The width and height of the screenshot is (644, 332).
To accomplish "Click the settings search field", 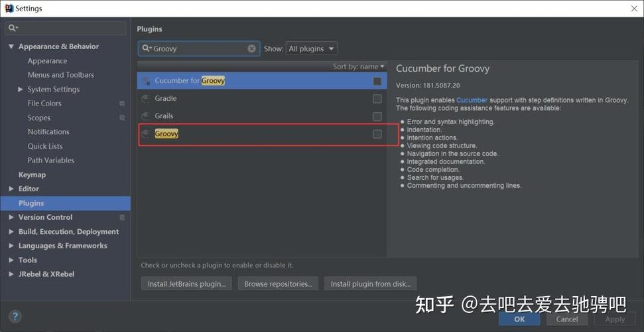I will click(66, 28).
